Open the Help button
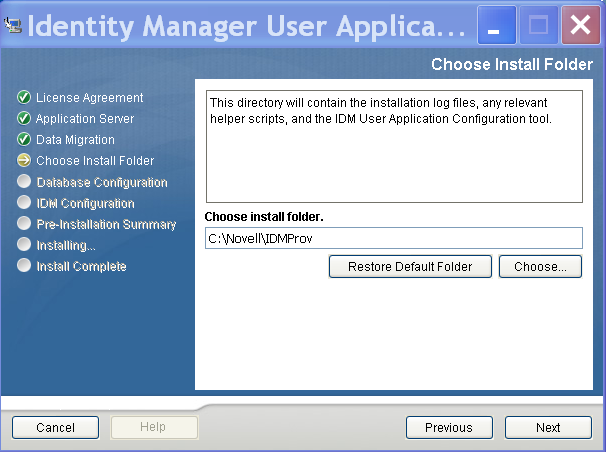 click(154, 427)
